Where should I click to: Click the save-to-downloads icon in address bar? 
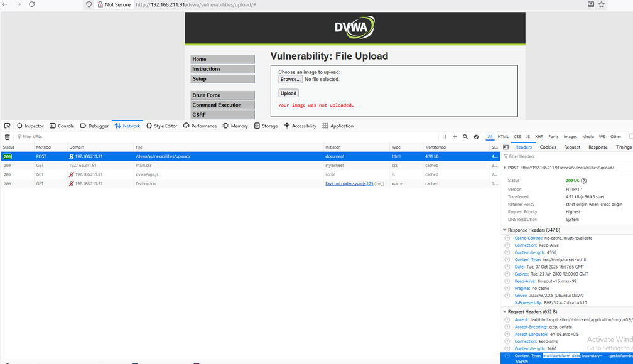[x=590, y=4]
